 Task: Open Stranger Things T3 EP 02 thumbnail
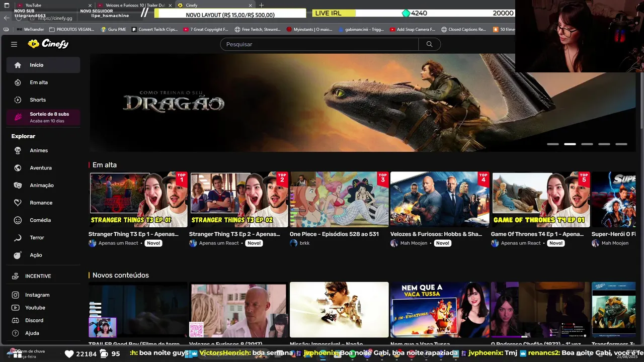238,200
